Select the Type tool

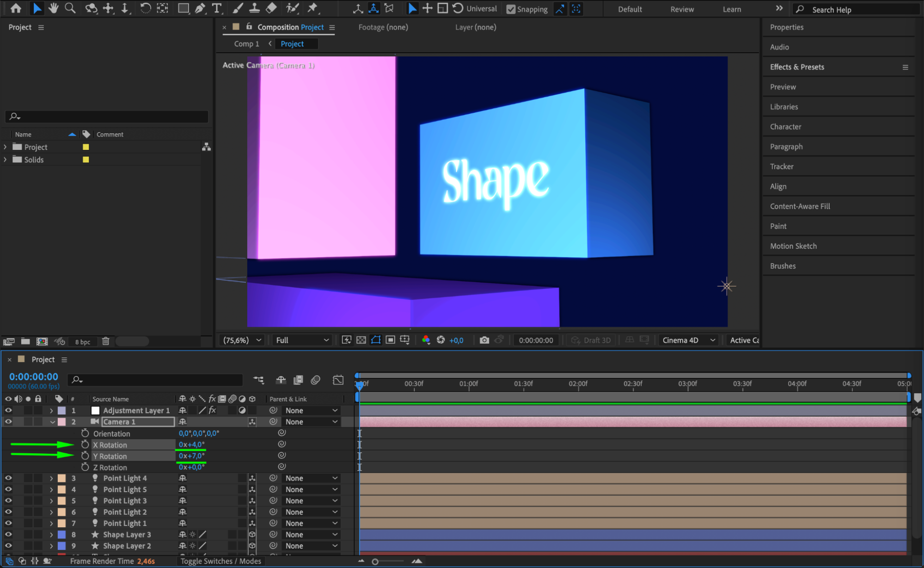pos(216,8)
